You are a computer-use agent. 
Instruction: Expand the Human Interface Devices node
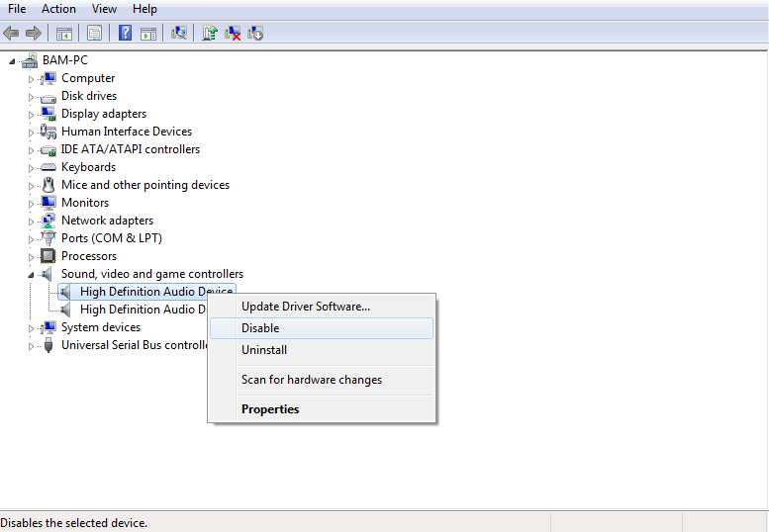click(31, 133)
